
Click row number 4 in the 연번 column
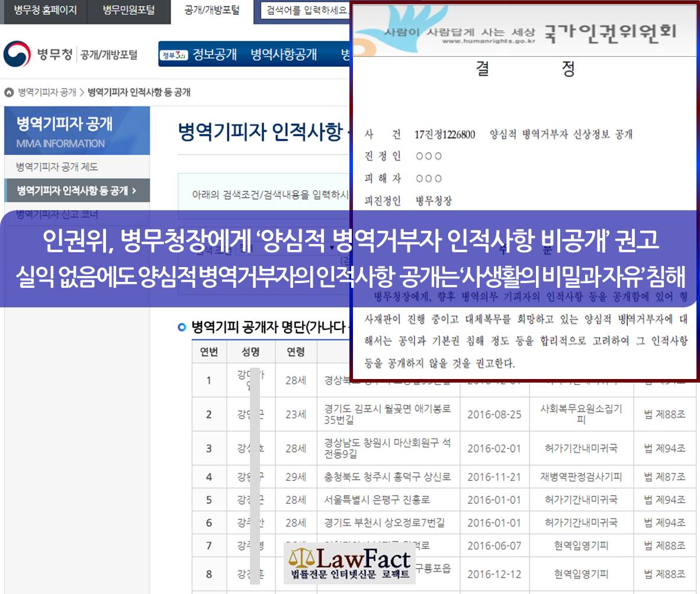[x=209, y=477]
